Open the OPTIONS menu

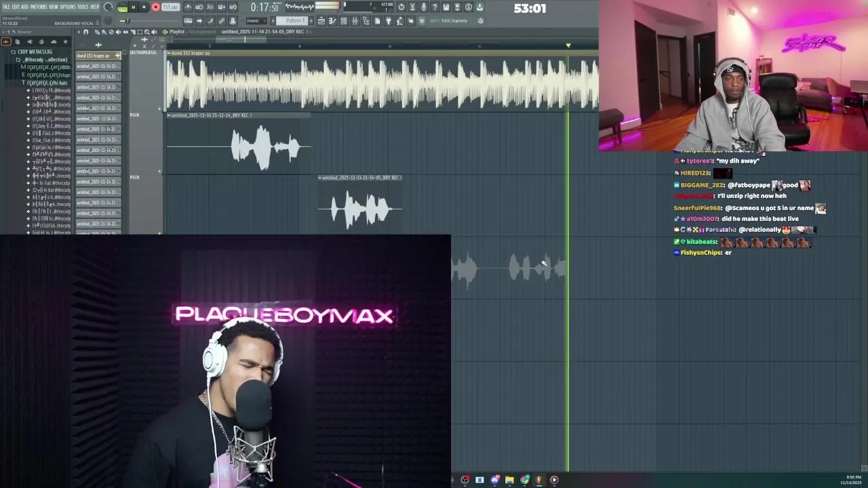pyautogui.click(x=68, y=7)
